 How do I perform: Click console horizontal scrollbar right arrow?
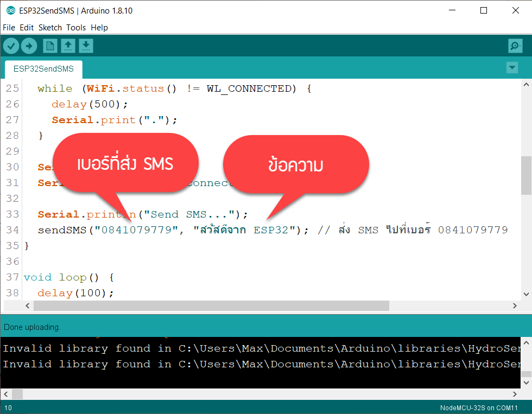pyautogui.click(x=515, y=394)
